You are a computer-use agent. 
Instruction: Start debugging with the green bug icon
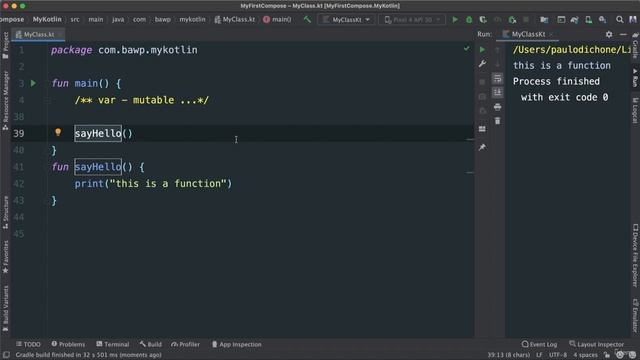tap(469, 20)
